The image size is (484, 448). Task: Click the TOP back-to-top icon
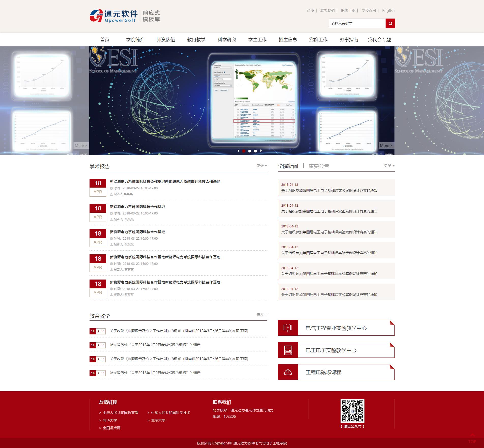[x=472, y=439]
